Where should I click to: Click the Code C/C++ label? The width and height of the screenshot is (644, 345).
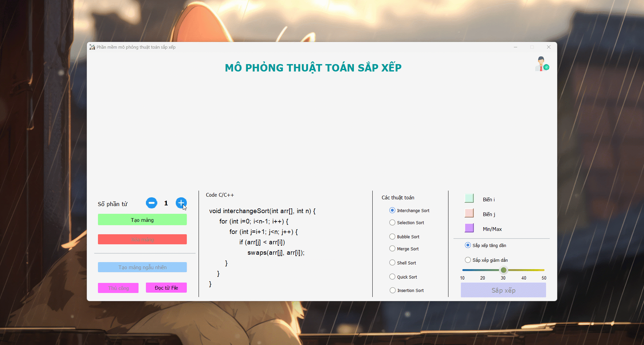[x=220, y=195]
